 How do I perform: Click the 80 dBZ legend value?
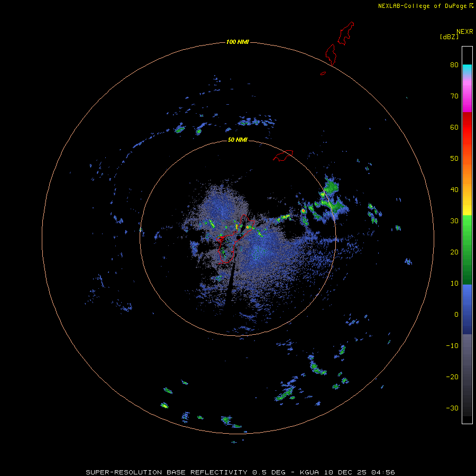pos(454,65)
